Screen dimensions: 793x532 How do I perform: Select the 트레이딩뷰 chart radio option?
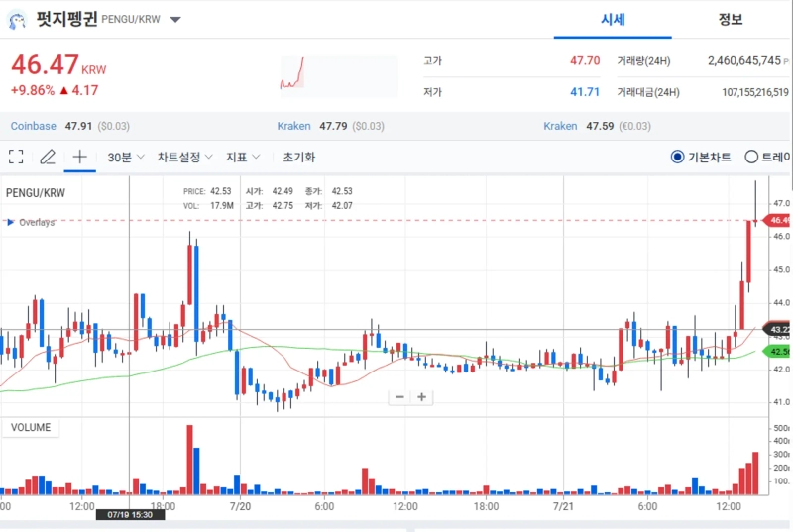[x=751, y=157]
